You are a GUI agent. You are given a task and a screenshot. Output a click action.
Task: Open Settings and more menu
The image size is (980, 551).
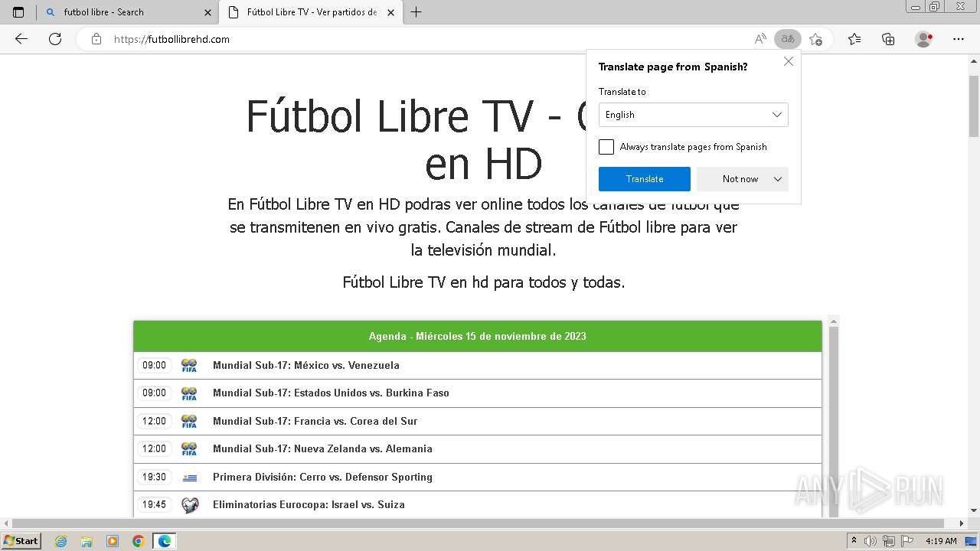[x=959, y=39]
